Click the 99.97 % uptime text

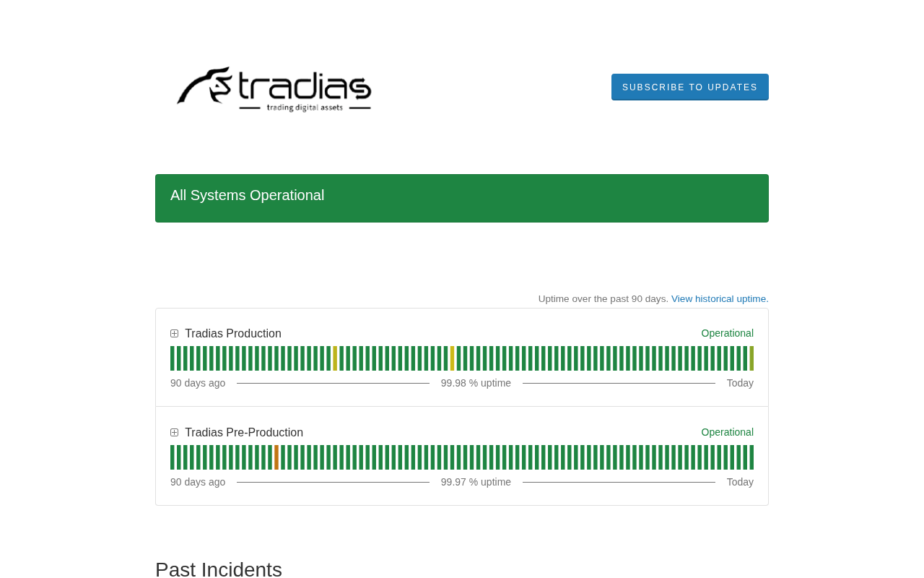[x=476, y=482]
